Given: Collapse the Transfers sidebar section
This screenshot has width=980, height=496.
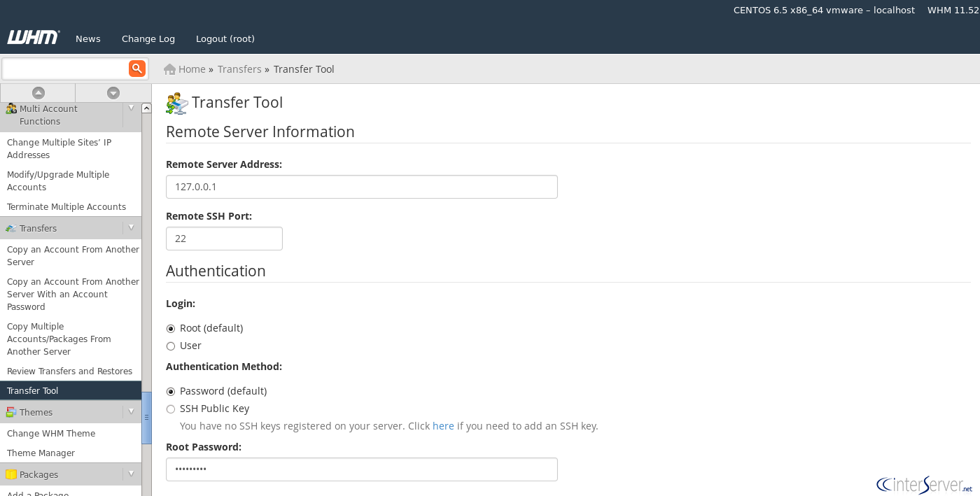Looking at the screenshot, I should click(131, 228).
